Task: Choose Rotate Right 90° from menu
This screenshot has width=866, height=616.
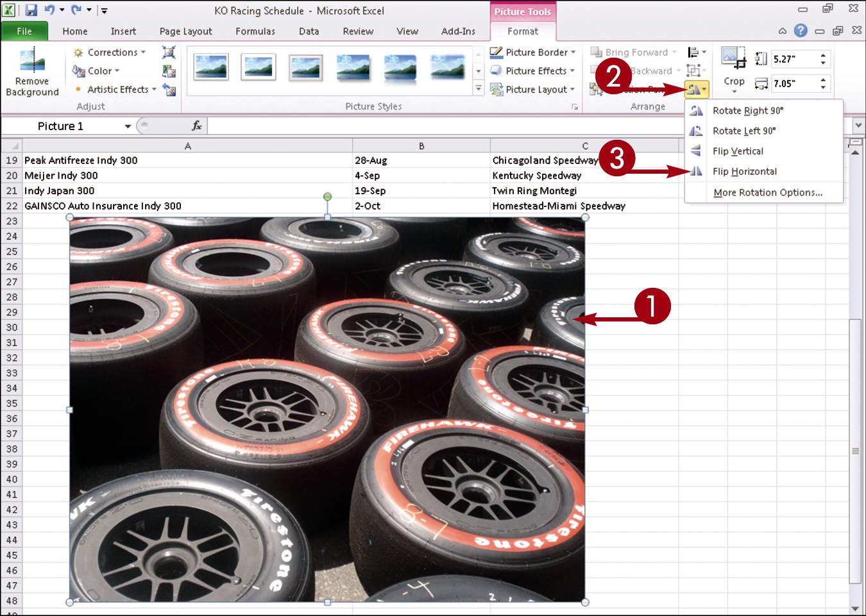Action: (764, 111)
